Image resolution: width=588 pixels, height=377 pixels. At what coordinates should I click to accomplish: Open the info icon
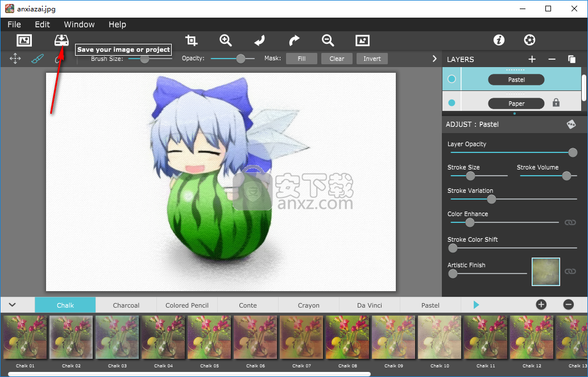coord(499,40)
